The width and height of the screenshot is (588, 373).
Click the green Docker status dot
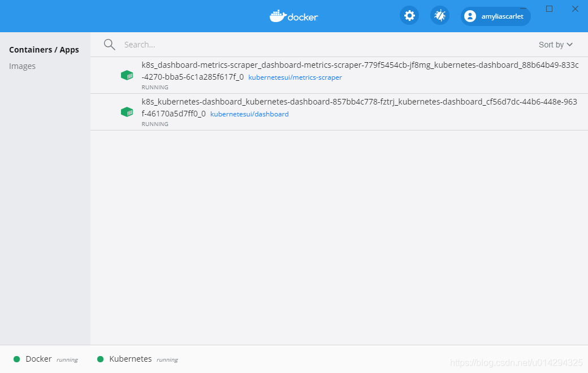pos(16,359)
